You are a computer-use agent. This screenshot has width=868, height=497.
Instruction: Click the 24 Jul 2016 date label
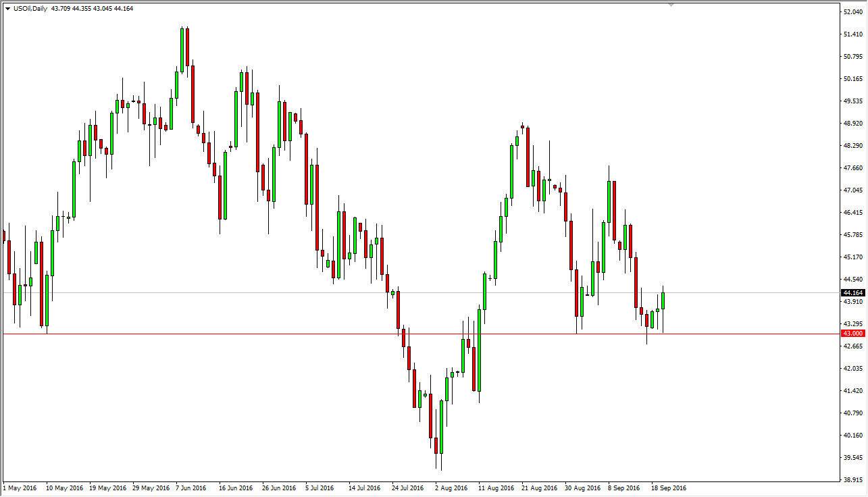(409, 488)
